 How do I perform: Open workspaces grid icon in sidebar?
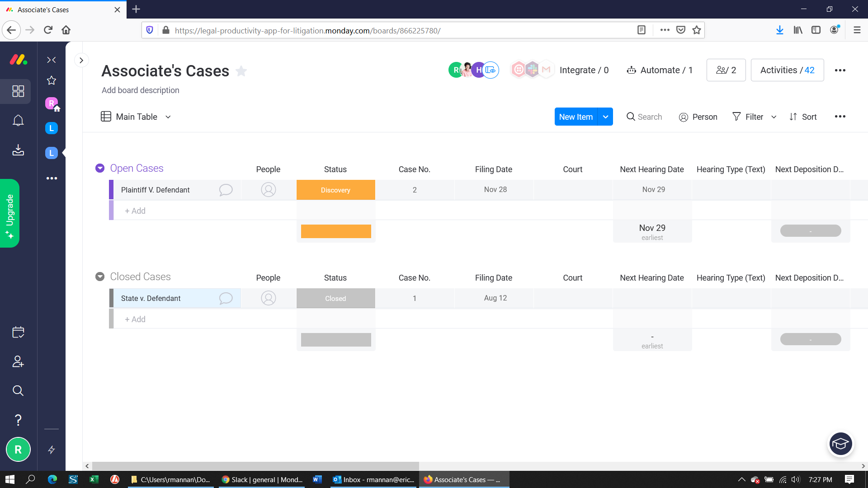point(18,91)
